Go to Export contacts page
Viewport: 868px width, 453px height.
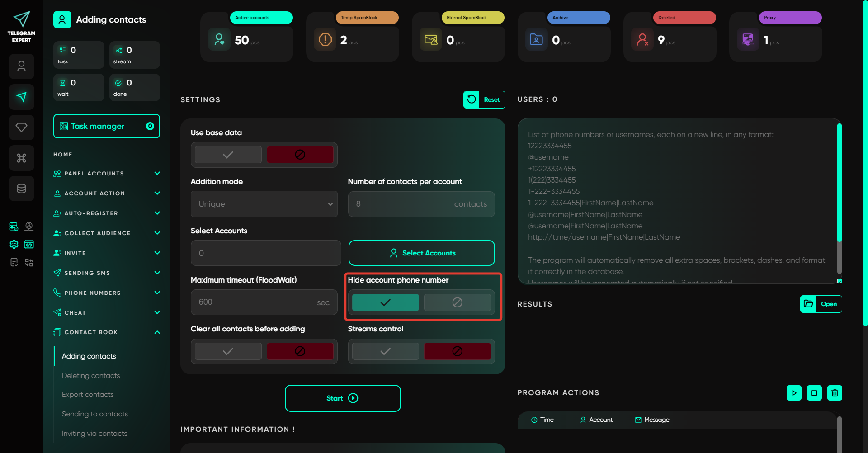[88, 395]
